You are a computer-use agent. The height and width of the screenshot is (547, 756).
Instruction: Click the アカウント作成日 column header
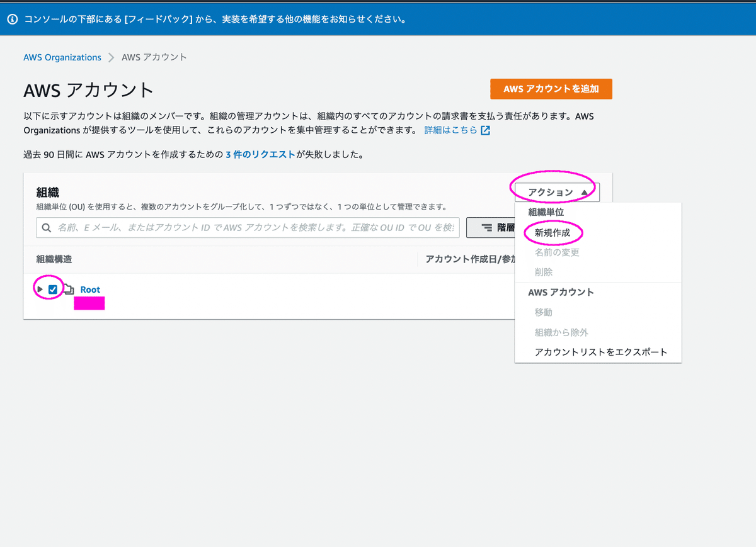(x=470, y=259)
